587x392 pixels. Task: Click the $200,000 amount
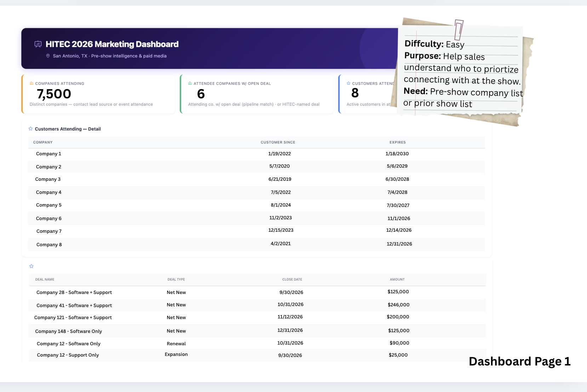(x=398, y=317)
